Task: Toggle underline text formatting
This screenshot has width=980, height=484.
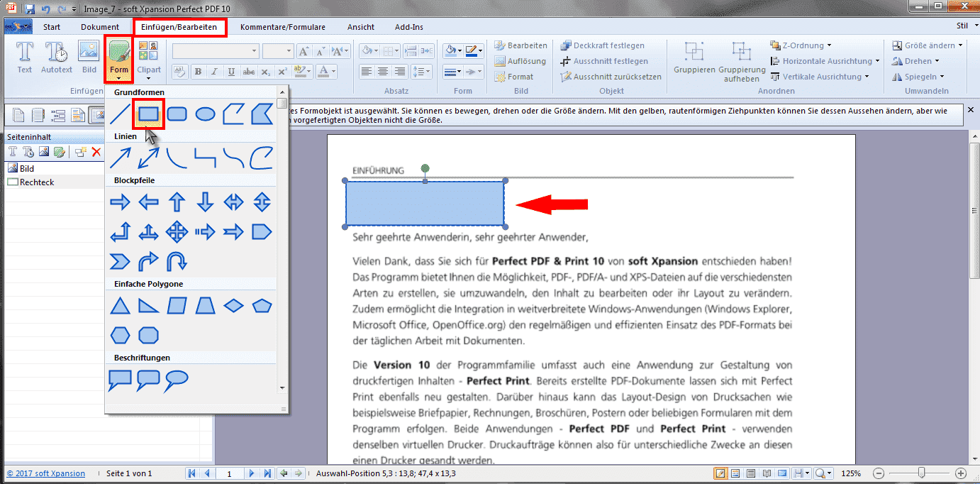Action: 231,72
